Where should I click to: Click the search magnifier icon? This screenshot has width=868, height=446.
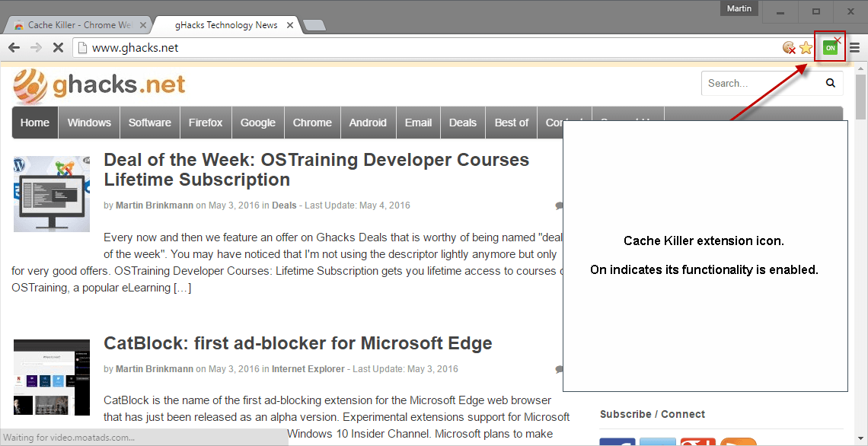831,83
